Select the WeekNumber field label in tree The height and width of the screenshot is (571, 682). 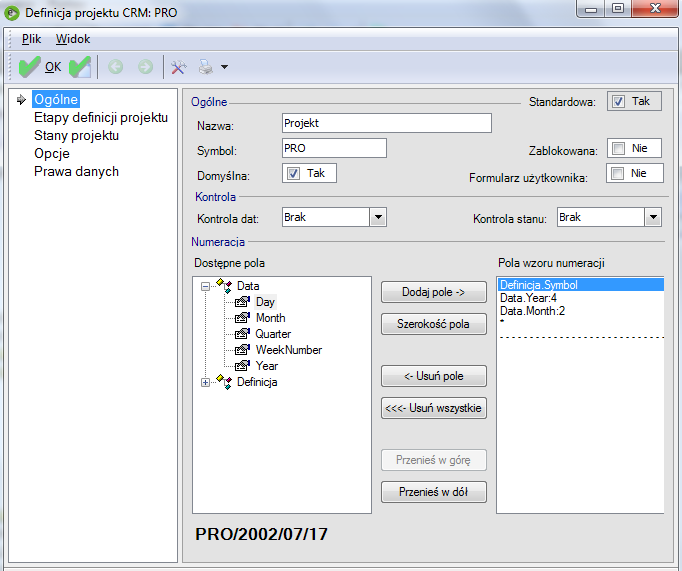tap(289, 350)
